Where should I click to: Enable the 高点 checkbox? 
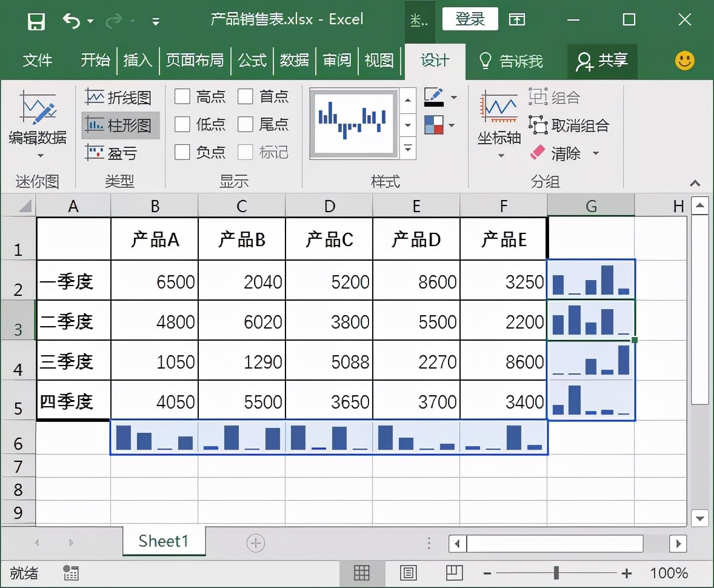point(182,96)
